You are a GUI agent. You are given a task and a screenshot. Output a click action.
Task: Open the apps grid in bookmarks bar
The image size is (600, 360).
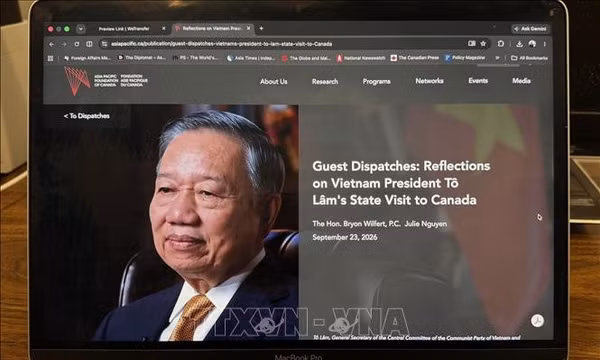[51, 59]
